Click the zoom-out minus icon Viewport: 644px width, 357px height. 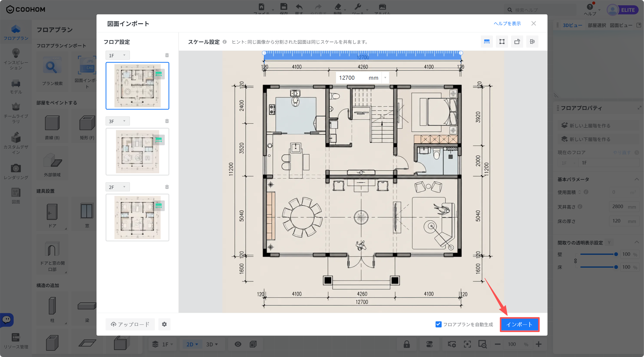tap(497, 344)
